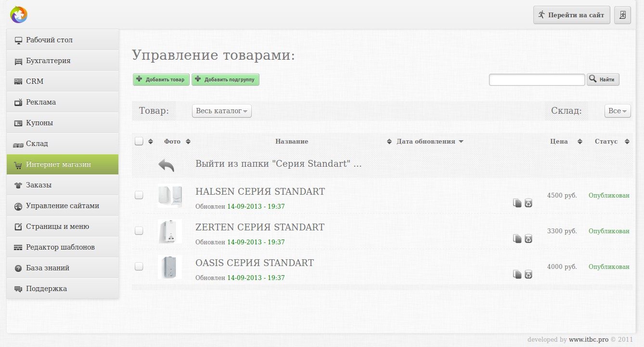Open the ZERTEN СЕРИЯ STANDART product link

[x=260, y=227]
